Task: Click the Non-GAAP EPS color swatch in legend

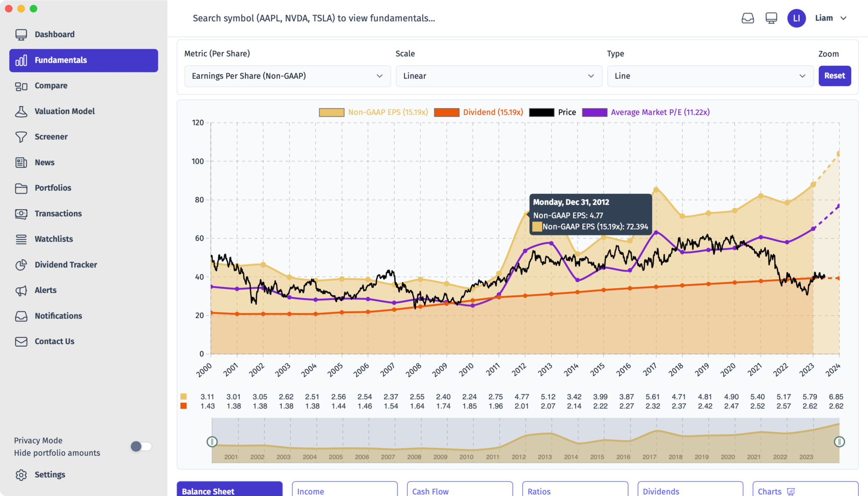Action: [331, 112]
